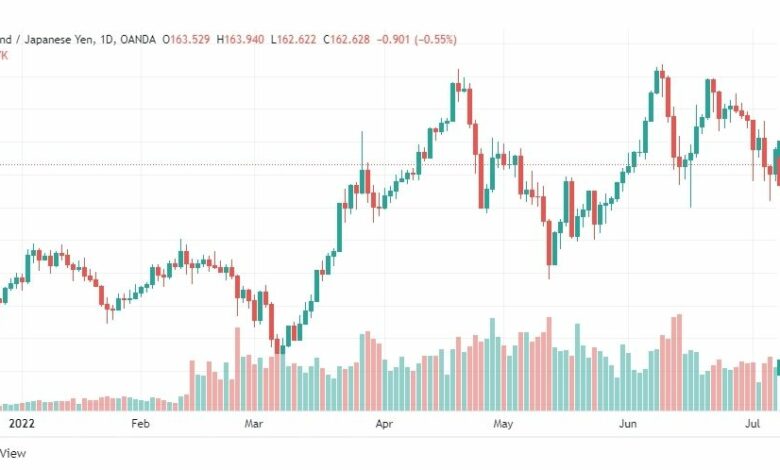Viewport: 780px width, 470px height.
Task: Click the -0.901 (-0.55%) change readout
Action: coord(416,39)
